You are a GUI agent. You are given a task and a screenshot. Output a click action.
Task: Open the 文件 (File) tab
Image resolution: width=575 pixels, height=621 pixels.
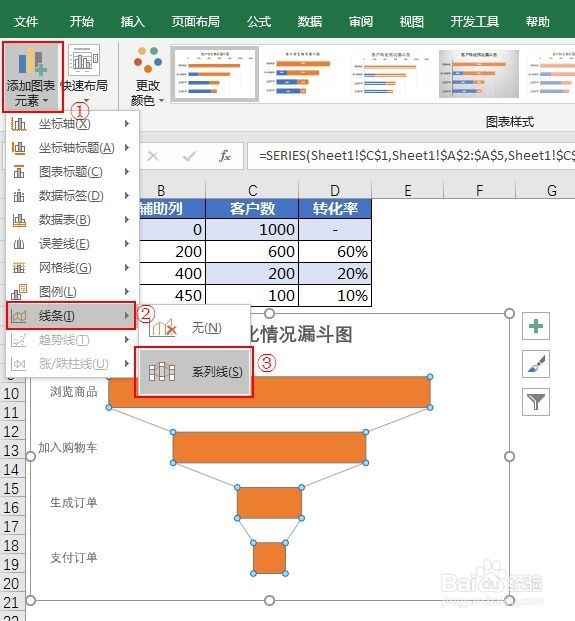click(x=26, y=21)
